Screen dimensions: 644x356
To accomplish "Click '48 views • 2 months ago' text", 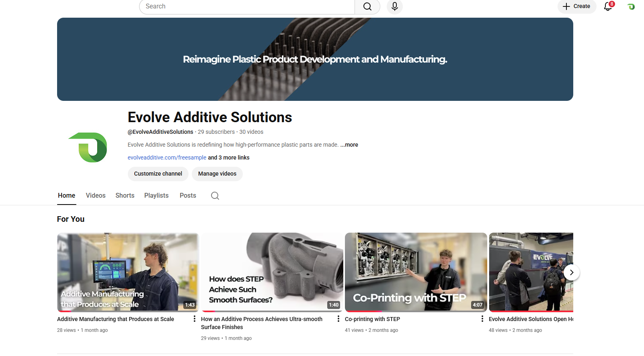I will pyautogui.click(x=515, y=330).
